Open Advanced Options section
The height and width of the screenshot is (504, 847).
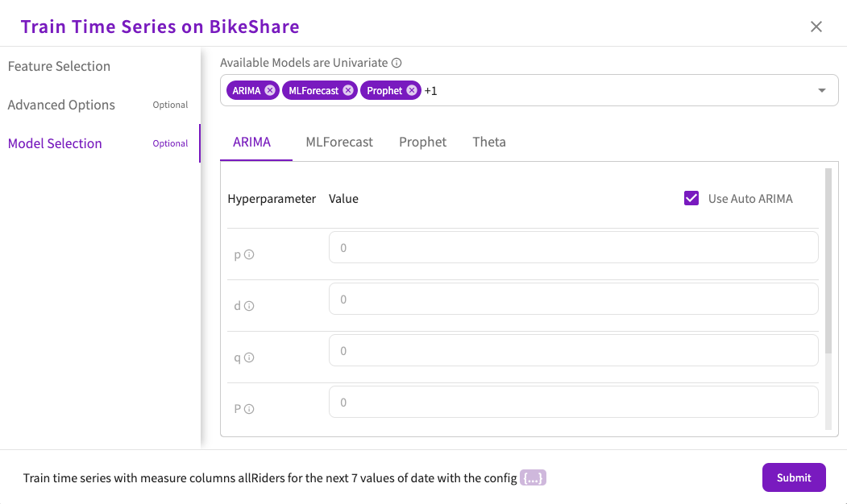pyautogui.click(x=99, y=105)
